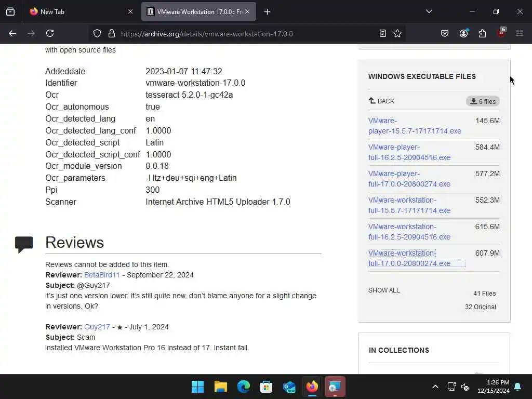Open uBlock Origin extension icon
This screenshot has height=399, width=532.
click(x=501, y=33)
